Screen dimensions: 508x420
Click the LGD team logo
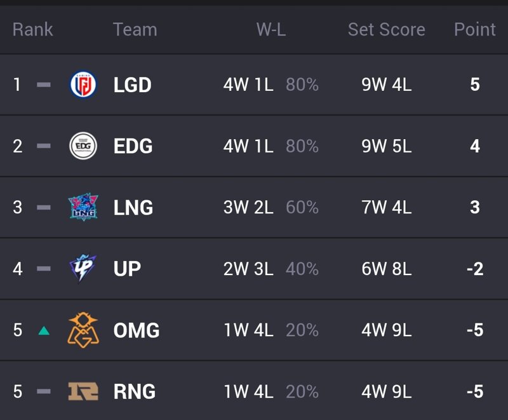click(x=83, y=85)
